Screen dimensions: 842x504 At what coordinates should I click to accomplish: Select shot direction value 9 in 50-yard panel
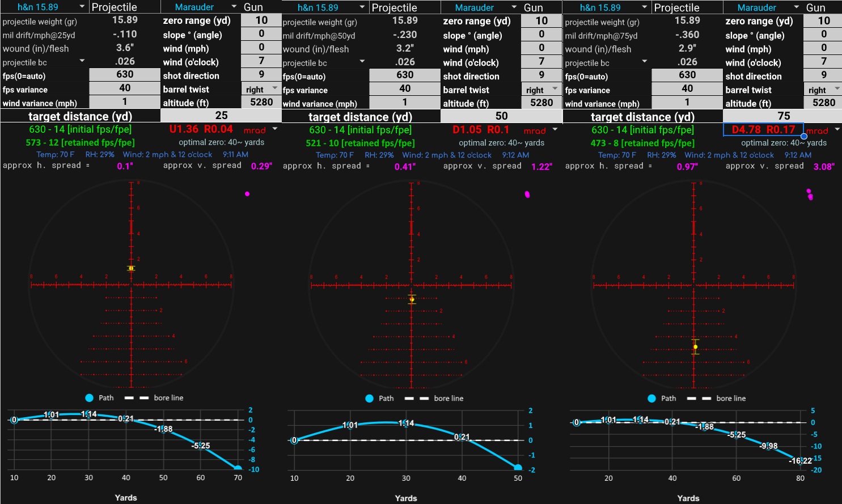tap(541, 75)
